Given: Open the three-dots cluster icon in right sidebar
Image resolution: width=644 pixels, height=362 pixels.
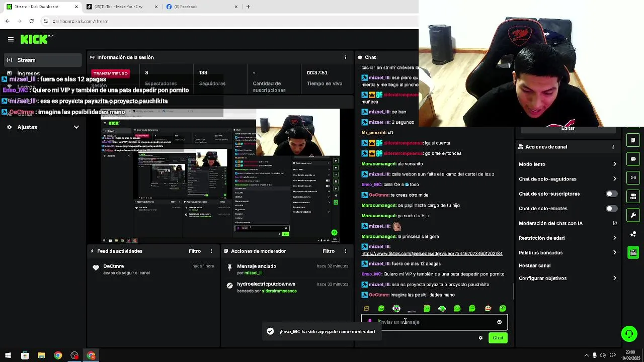Looking at the screenshot, I should 633,234.
